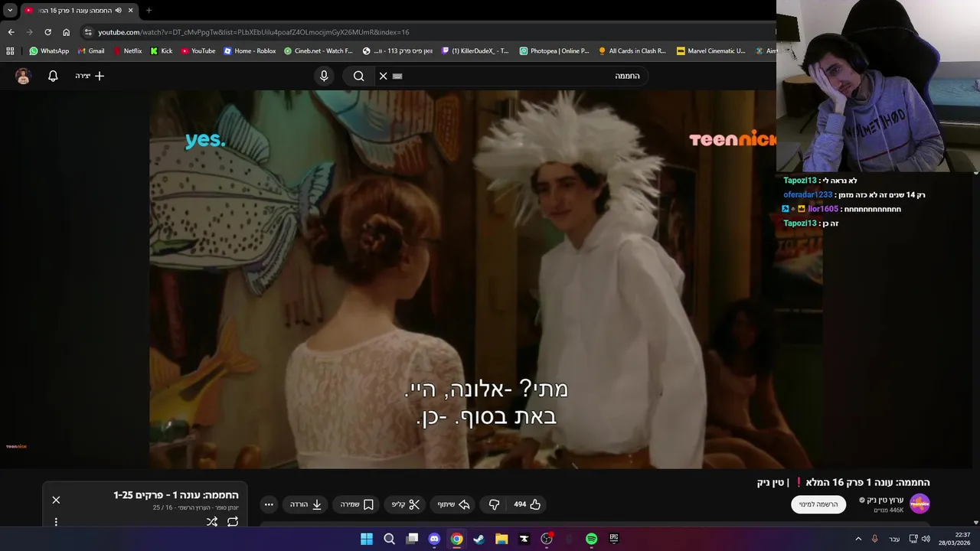
Task: Open Photopea bookmark
Action: pos(554,51)
